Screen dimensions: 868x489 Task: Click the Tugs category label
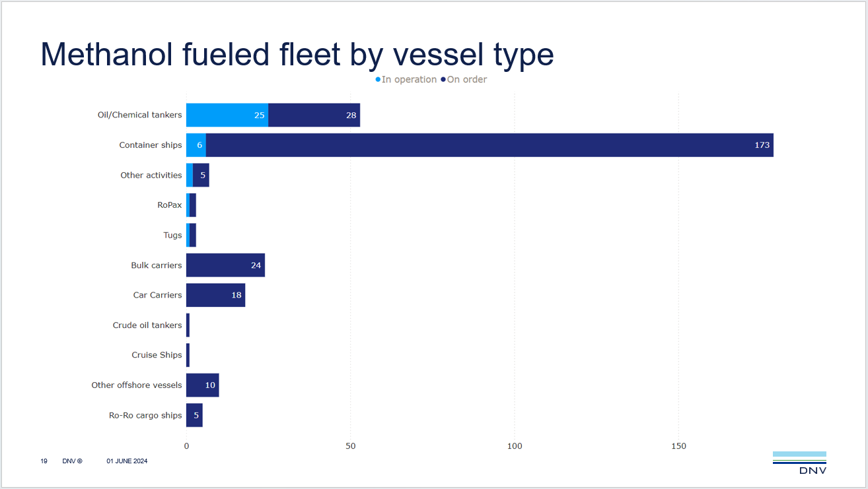coord(172,236)
